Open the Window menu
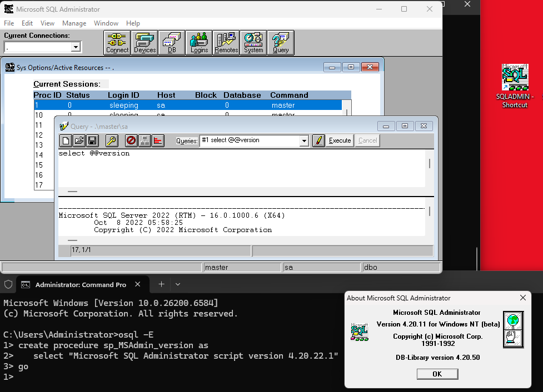Image resolution: width=543 pixels, height=392 pixels. pos(106,23)
